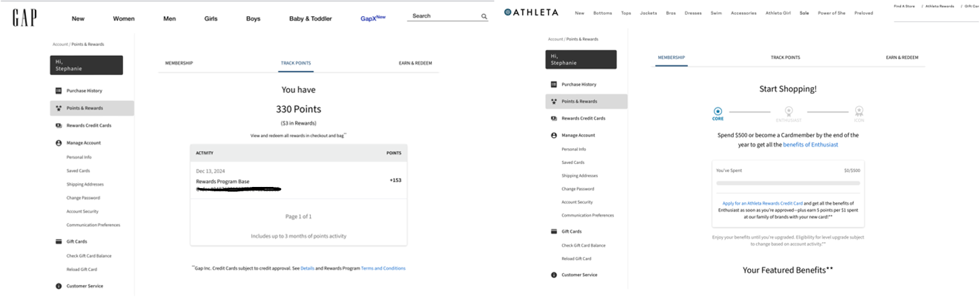Click Gap Account breadcrumb link
Viewport: 980px width, 300px height.
coord(60,45)
